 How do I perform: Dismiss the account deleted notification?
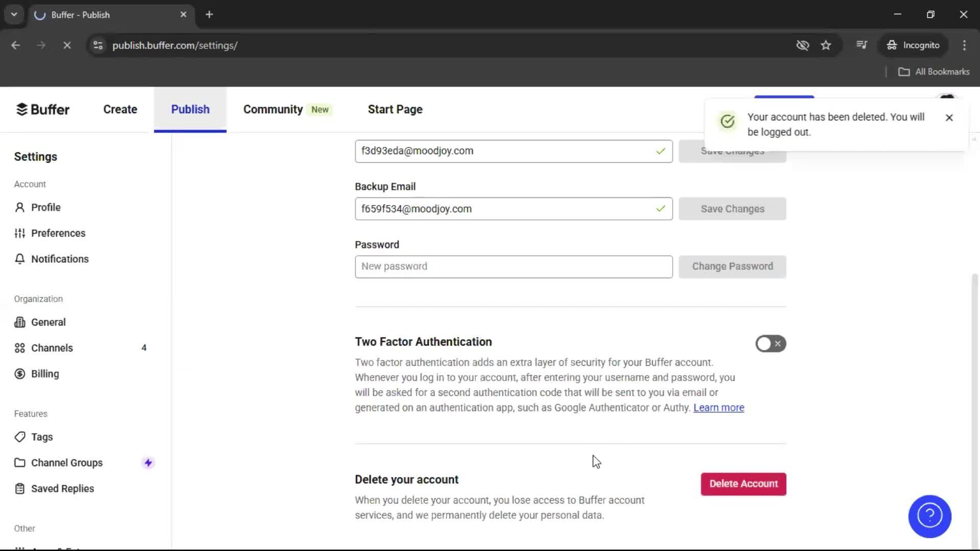point(949,118)
